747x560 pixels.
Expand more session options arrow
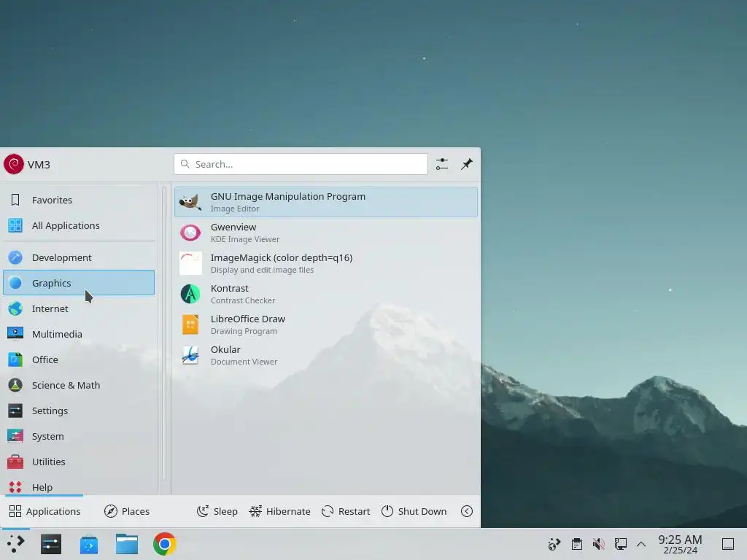(x=467, y=511)
